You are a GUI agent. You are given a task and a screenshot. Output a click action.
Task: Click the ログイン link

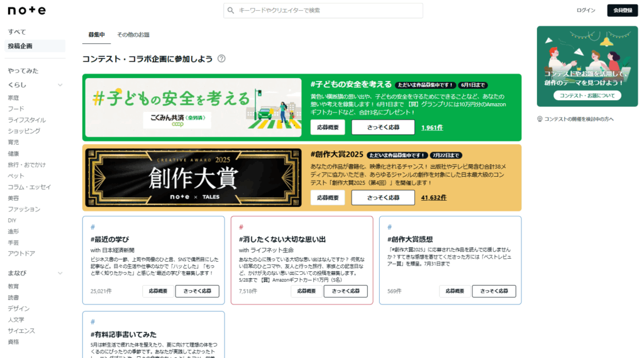tap(586, 10)
